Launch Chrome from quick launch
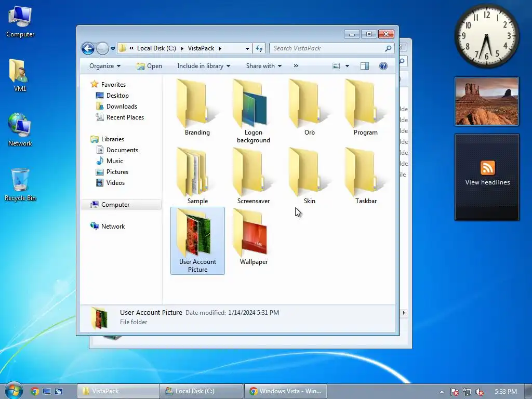 click(x=34, y=391)
